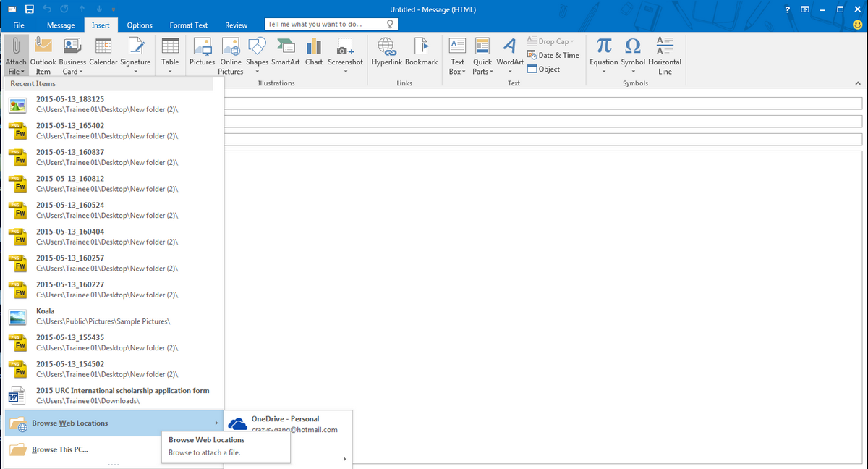Switch to the Review tab
Image resolution: width=868 pixels, height=469 pixels.
236,25
